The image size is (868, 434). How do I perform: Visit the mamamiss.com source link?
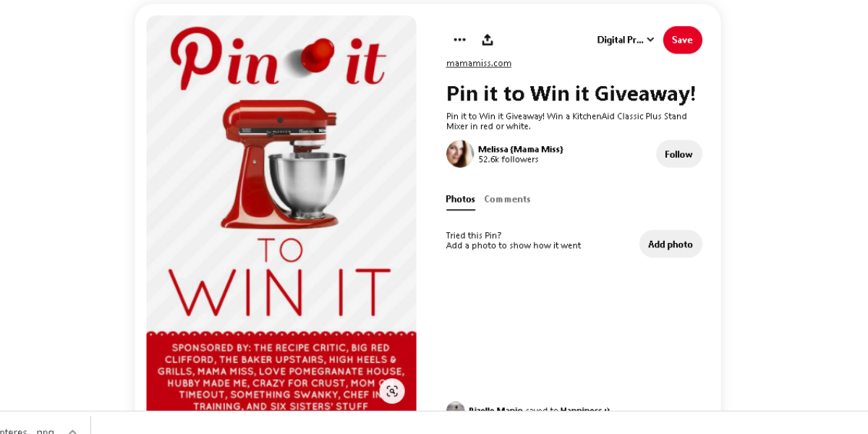tap(479, 63)
